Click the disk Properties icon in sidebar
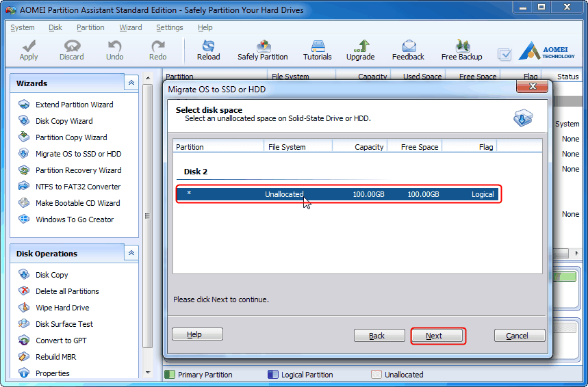588x387 pixels. (24, 373)
